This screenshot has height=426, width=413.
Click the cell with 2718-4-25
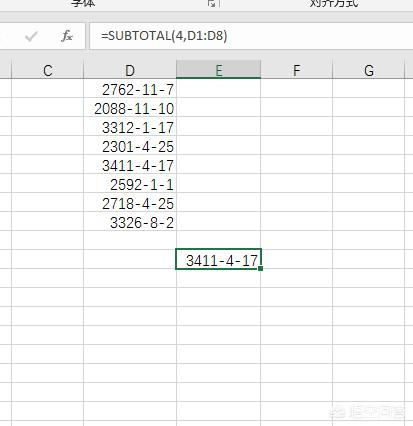click(x=130, y=203)
